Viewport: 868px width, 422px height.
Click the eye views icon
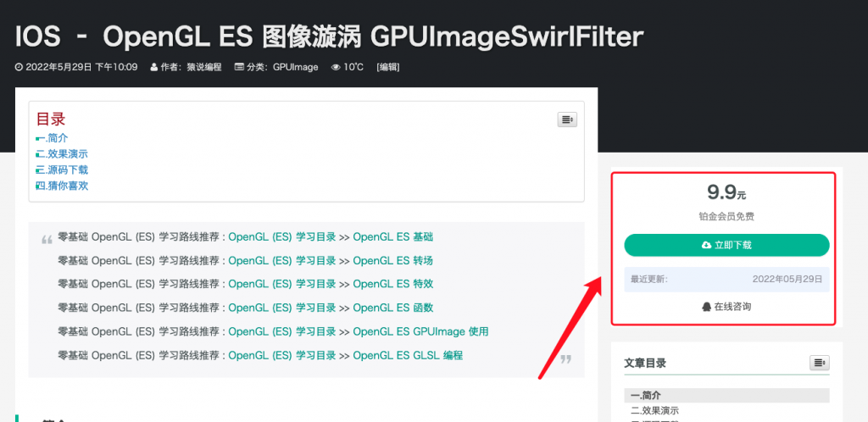(x=336, y=68)
